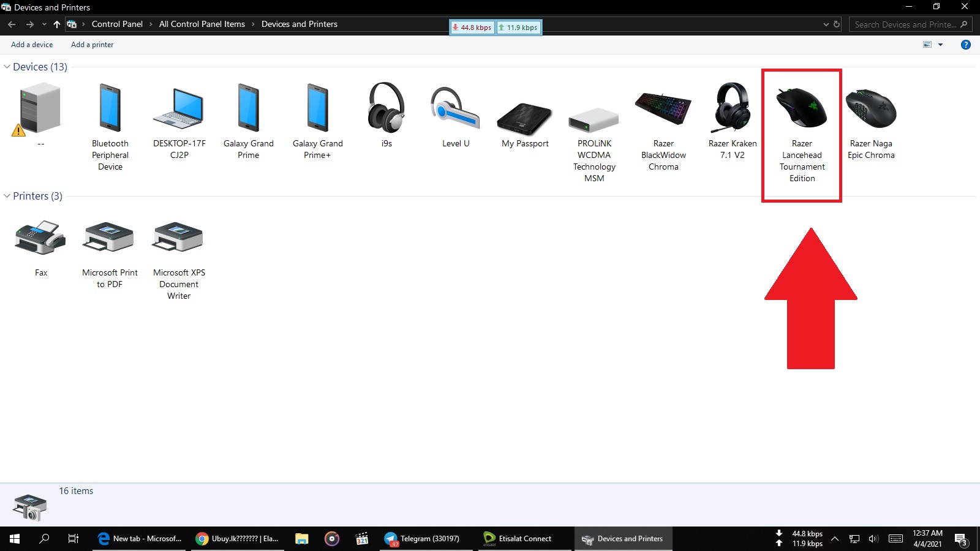
Task: Expand Control Panel breadcrumb arrow
Action: pos(151,24)
